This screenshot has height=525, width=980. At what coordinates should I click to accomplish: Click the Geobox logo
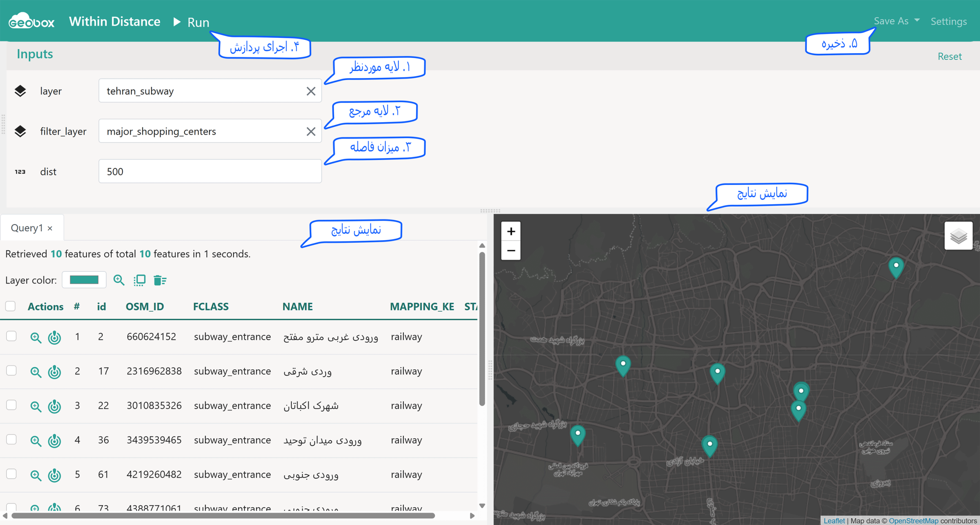tap(31, 21)
